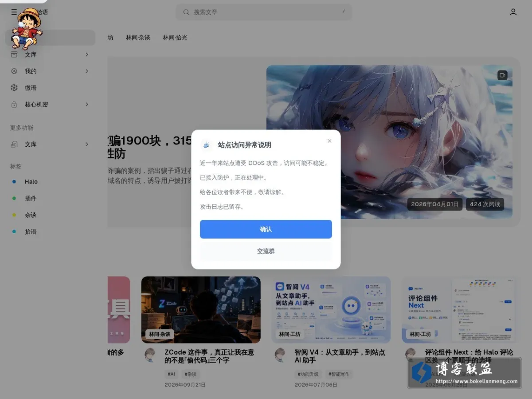Click the green 插件 tag dot

(x=14, y=199)
